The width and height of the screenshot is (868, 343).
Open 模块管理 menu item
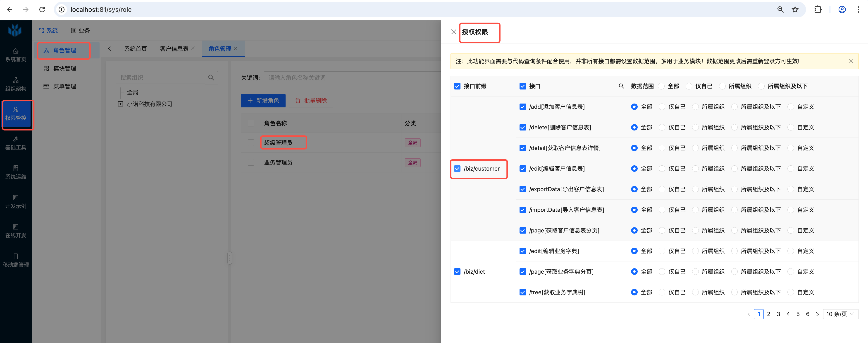pyautogui.click(x=64, y=68)
